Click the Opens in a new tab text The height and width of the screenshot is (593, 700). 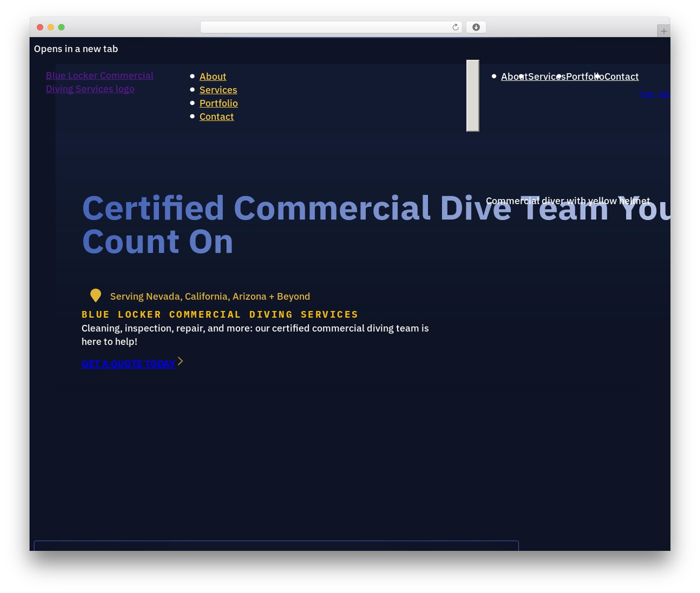[x=76, y=49]
